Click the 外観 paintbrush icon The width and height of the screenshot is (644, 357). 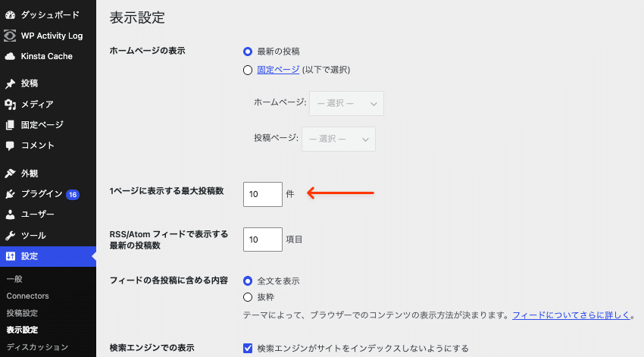(x=11, y=174)
